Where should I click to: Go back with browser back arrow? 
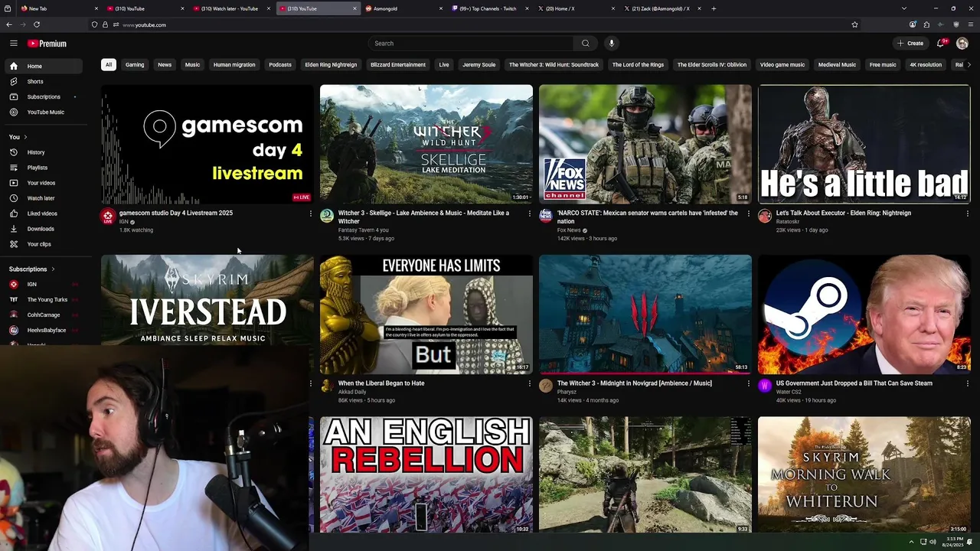click(x=9, y=24)
